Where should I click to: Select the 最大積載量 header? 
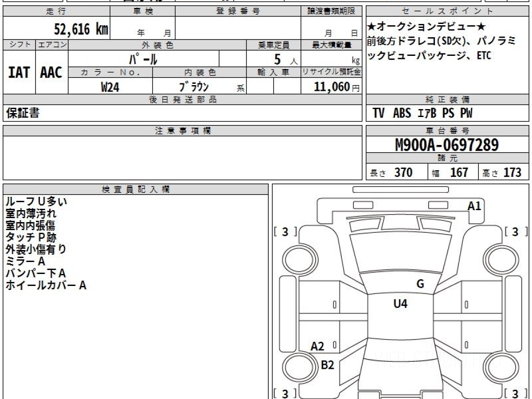332,45
